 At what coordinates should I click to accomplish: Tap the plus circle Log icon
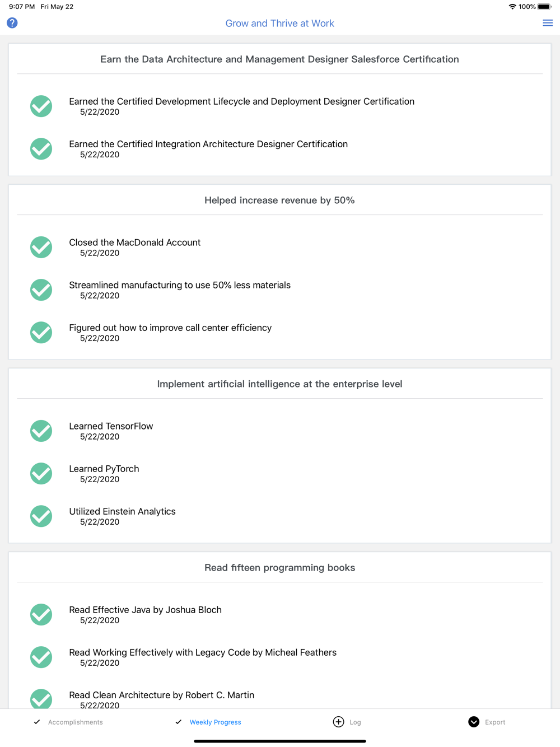click(338, 722)
